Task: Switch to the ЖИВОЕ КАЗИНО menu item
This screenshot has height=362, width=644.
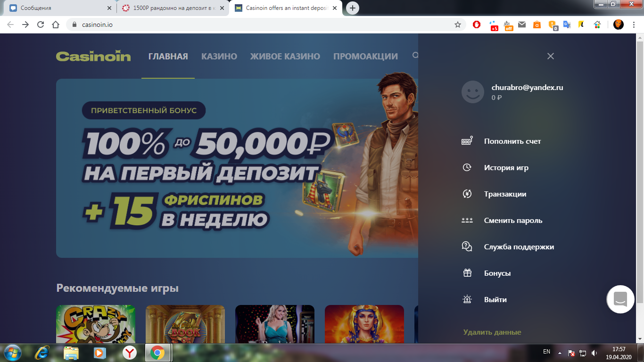Action: pyautogui.click(x=285, y=56)
